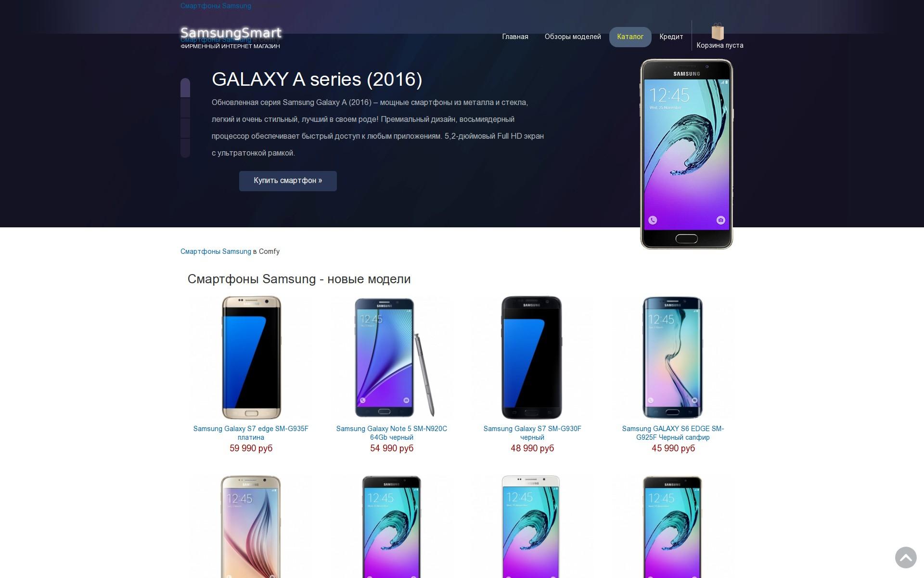Select the second slide indicator
The image size is (924, 578).
(x=185, y=108)
